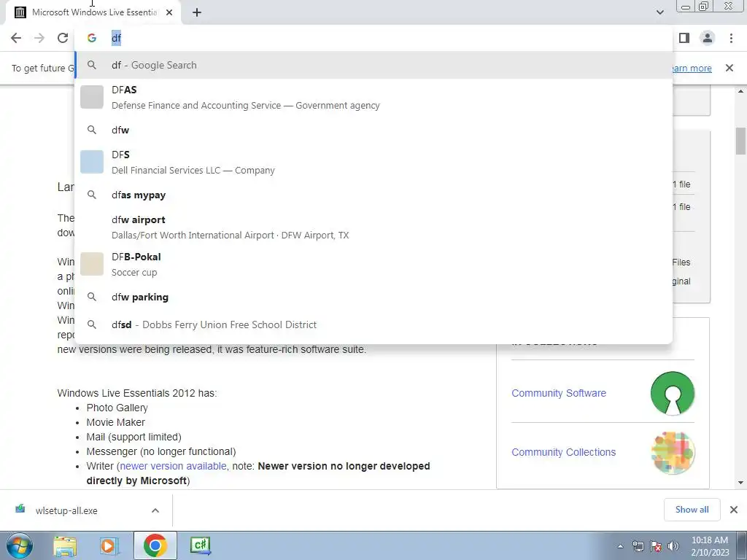The height and width of the screenshot is (560, 747).
Task: Choose the DFAS Defense Finance suggestion
Action: (374, 98)
